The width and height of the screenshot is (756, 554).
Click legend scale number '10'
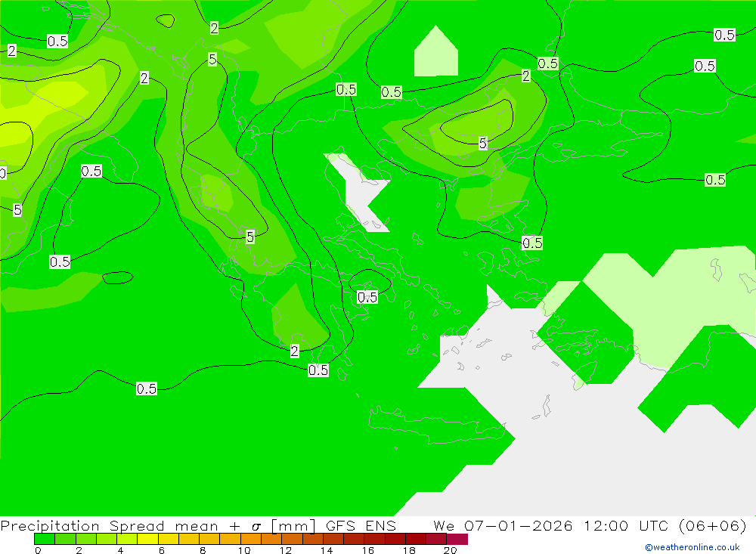pos(244,550)
